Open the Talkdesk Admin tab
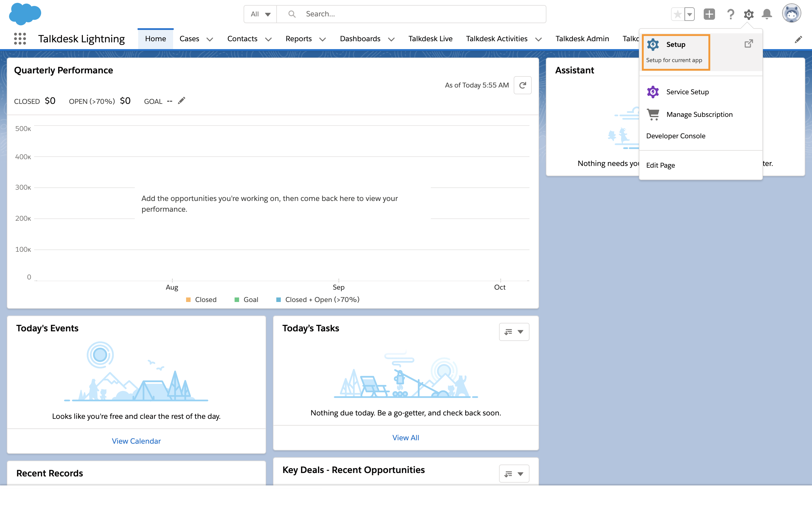 [x=582, y=39]
